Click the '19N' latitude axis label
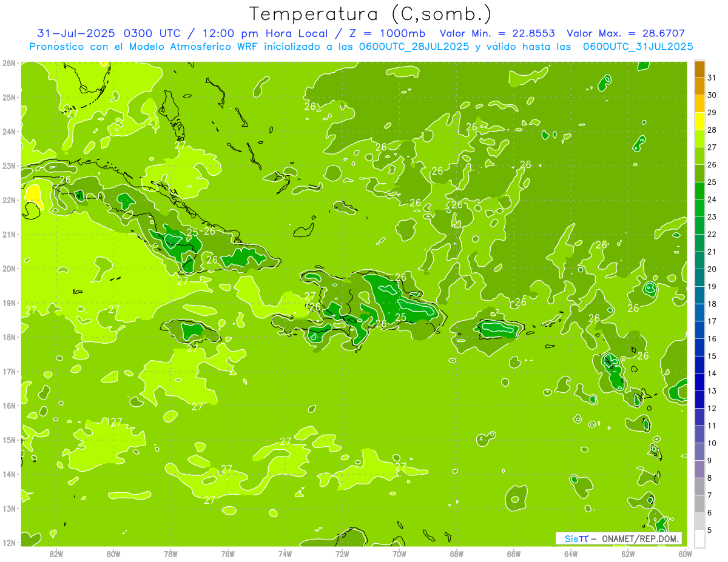This screenshot has width=728, height=562. point(8,303)
